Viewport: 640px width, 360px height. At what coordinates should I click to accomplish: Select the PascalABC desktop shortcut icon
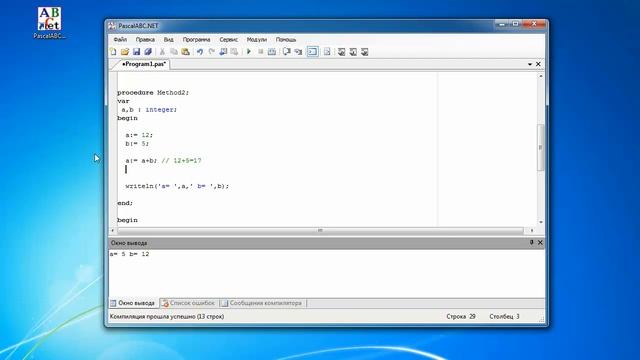tap(49, 23)
